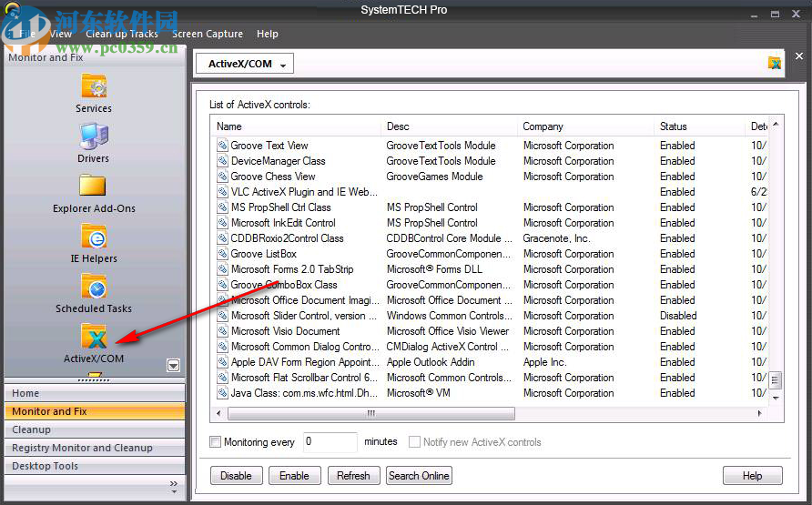The width and height of the screenshot is (812, 505).
Task: Select Apple Inc. company cell
Action: [x=544, y=362]
